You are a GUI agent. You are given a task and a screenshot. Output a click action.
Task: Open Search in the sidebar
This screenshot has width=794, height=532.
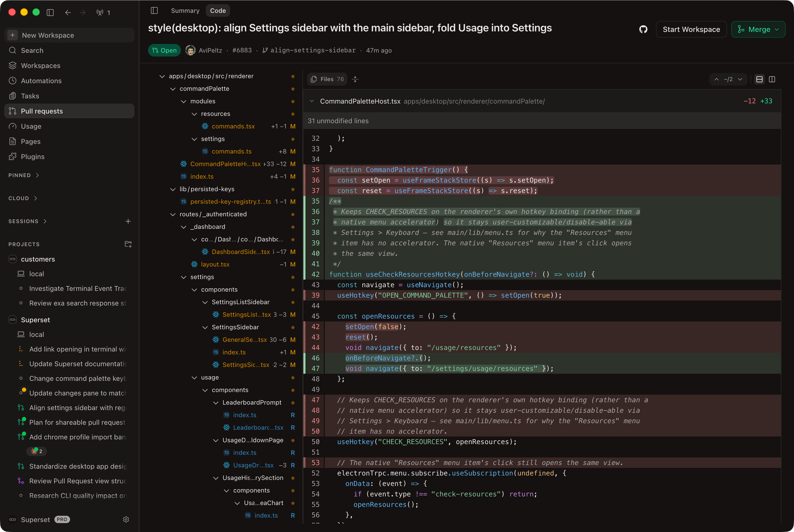point(69,51)
